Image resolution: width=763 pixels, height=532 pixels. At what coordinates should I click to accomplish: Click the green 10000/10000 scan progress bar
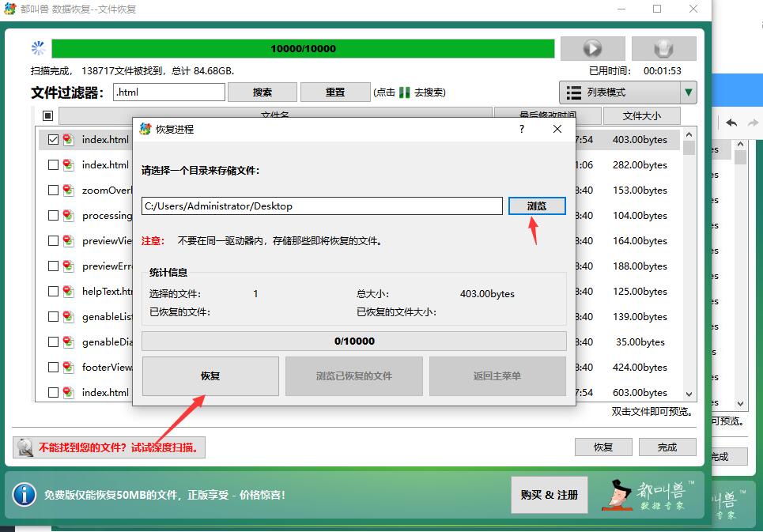tap(303, 49)
